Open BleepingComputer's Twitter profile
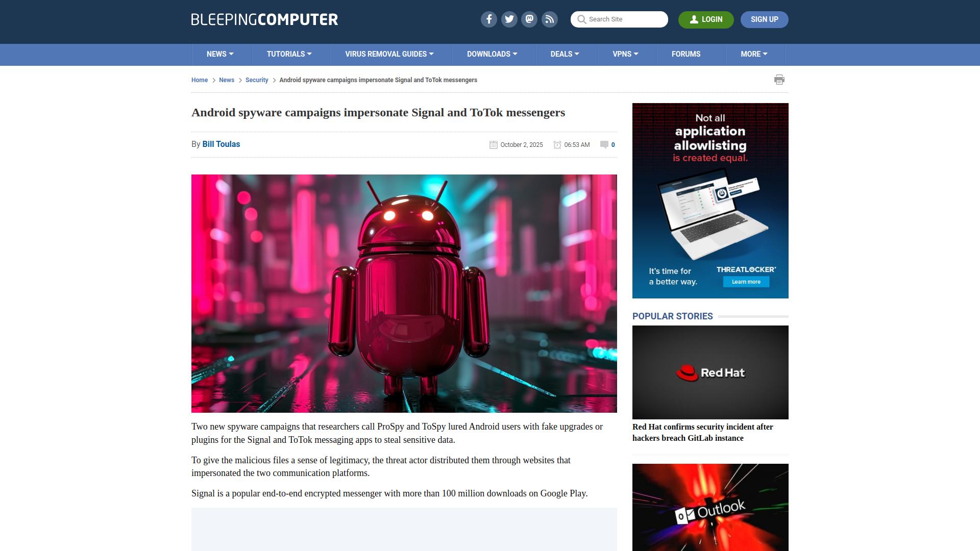 tap(509, 19)
